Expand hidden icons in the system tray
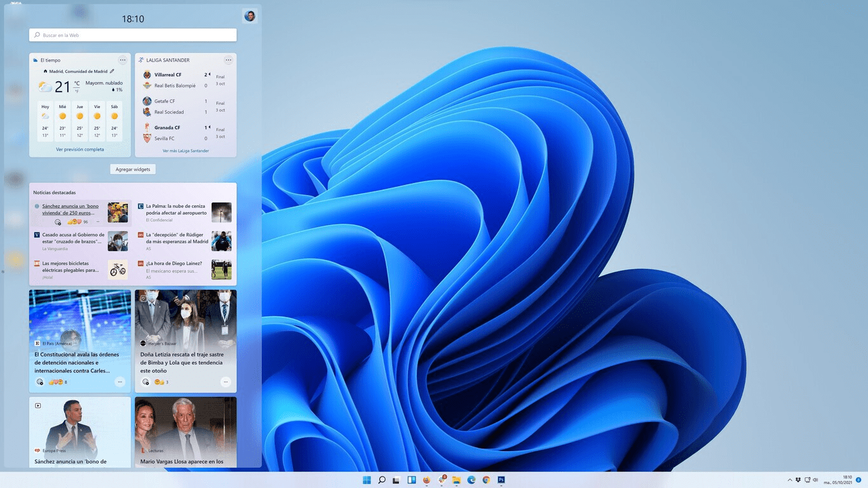The image size is (868, 488). (x=790, y=480)
